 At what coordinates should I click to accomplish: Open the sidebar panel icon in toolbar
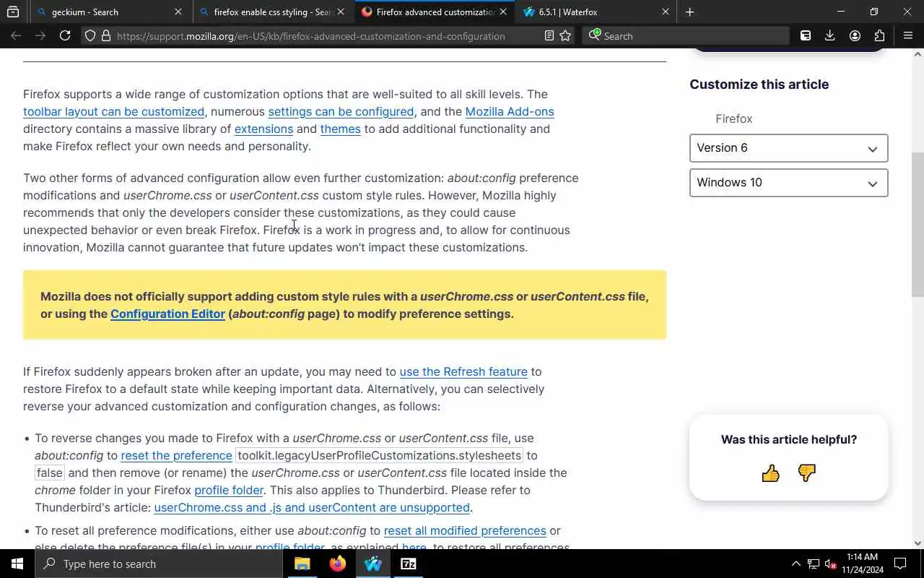(806, 35)
